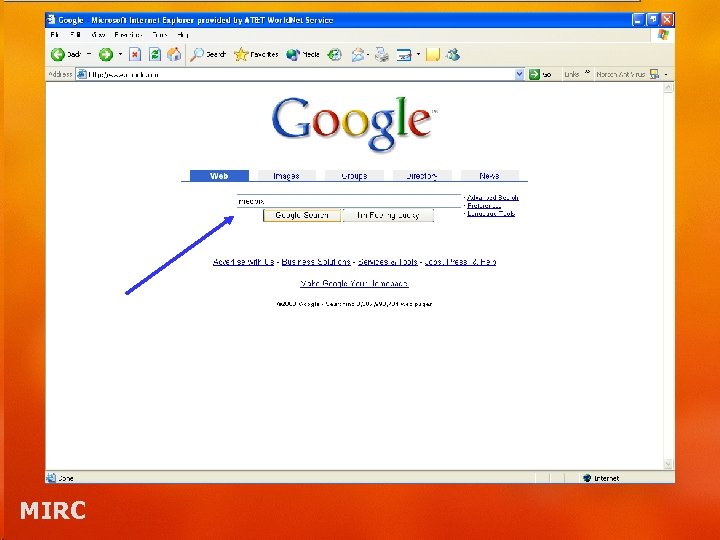720x540 pixels.
Task: Click the I'm Feeling Lucky button
Action: coord(388,215)
